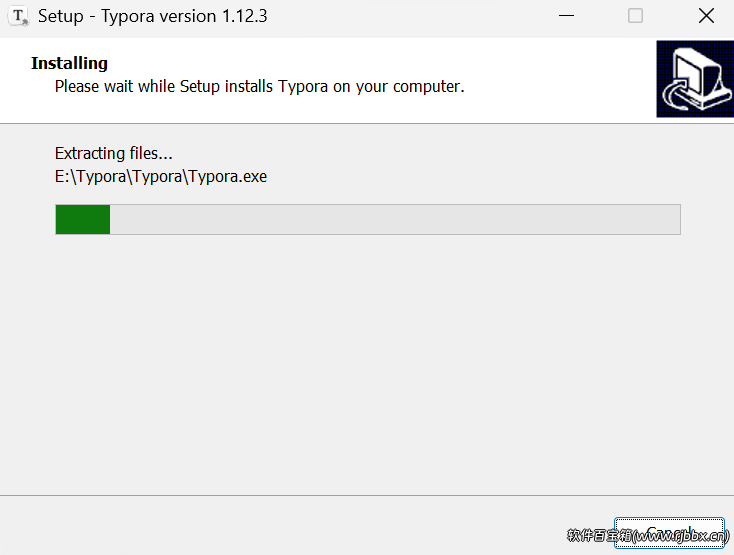Click the "Extracting files..." status label
This screenshot has width=734, height=555.
[113, 153]
